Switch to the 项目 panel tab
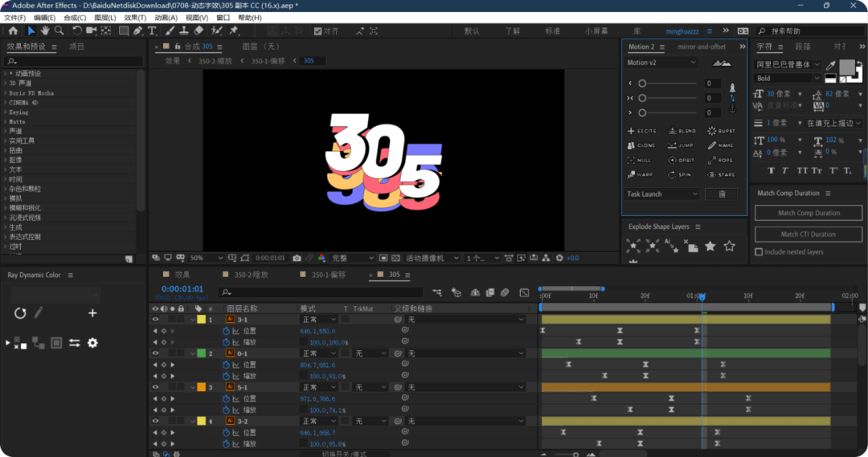The image size is (868, 457). tap(76, 47)
